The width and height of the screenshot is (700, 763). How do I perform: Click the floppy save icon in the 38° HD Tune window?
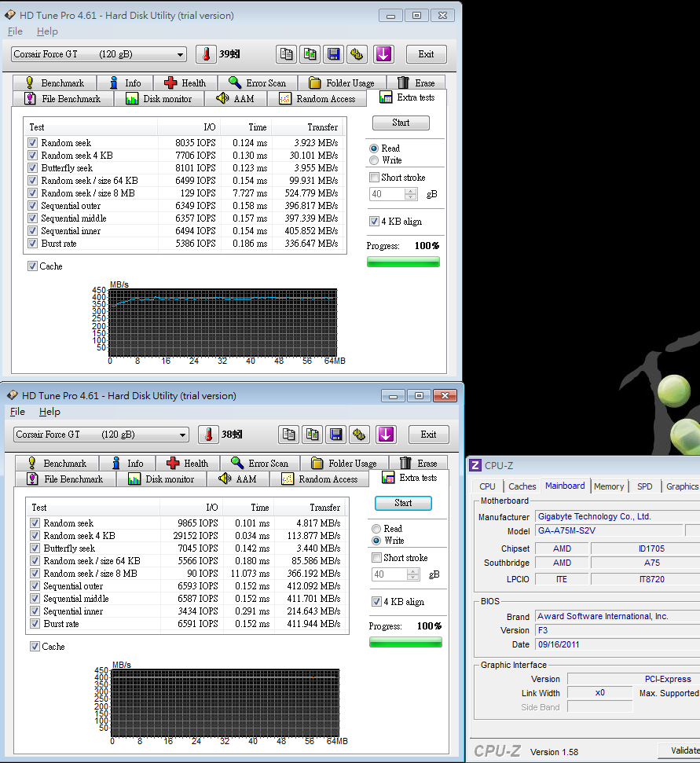click(336, 435)
